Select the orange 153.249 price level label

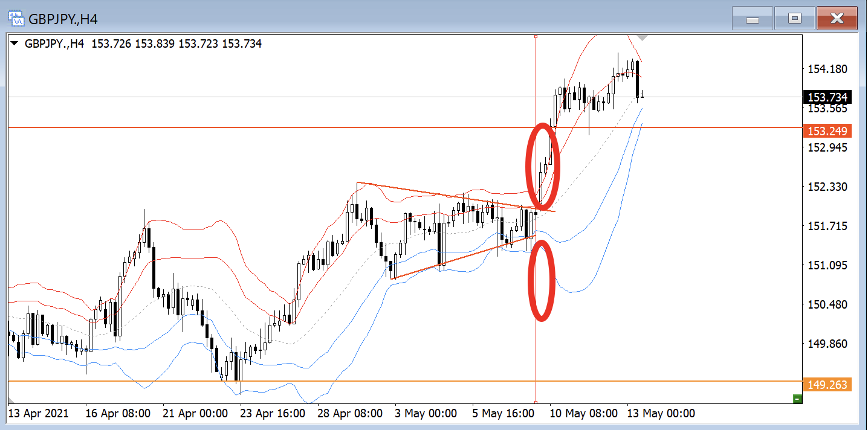[x=826, y=131]
